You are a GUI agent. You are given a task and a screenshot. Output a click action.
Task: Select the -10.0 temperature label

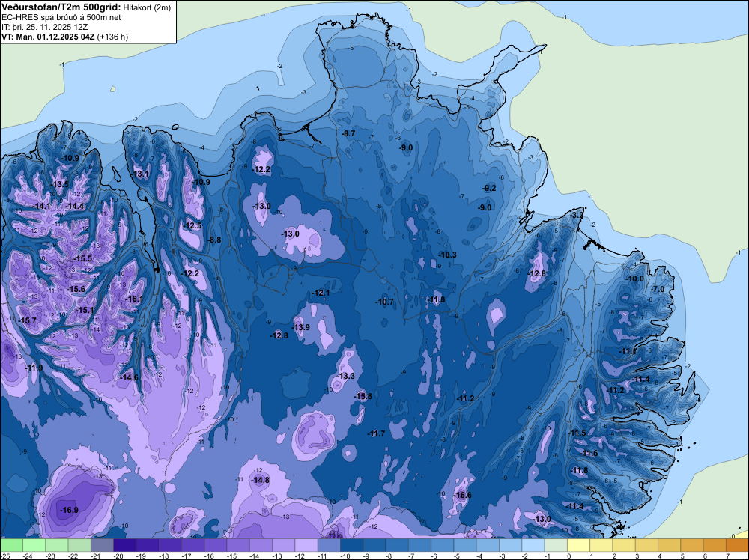click(x=635, y=279)
